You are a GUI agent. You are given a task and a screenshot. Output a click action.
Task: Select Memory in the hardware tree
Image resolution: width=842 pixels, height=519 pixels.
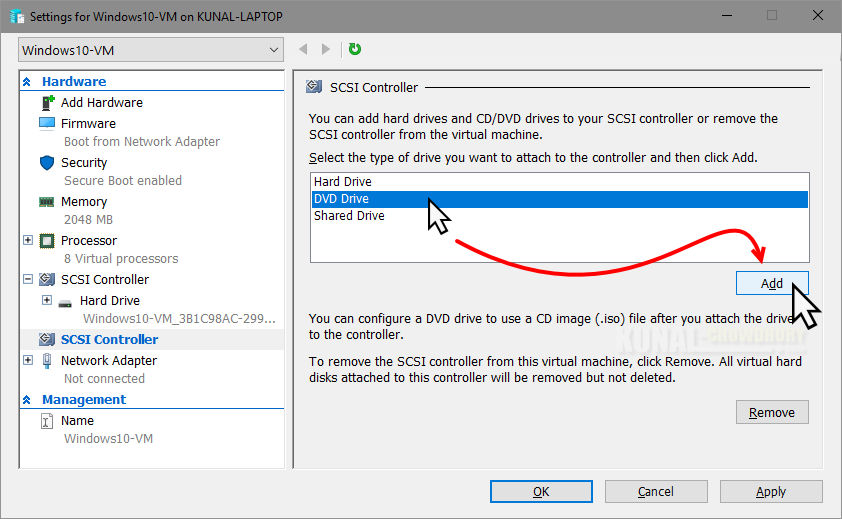pos(84,202)
